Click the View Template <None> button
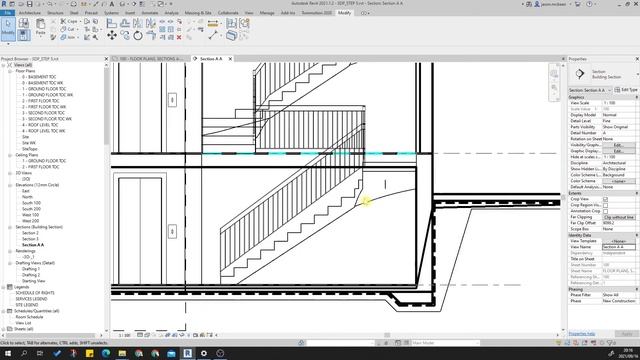Screen dimensions: 640x360 tap(619, 241)
